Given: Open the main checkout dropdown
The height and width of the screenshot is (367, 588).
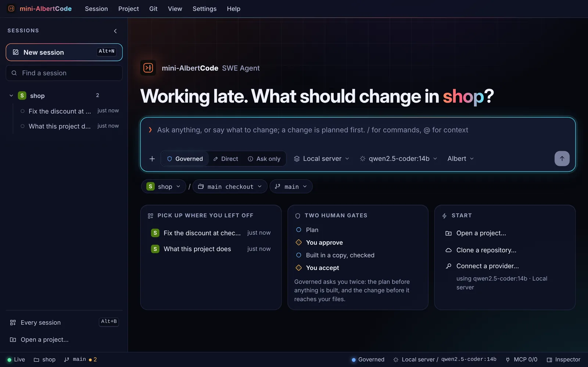Looking at the screenshot, I should pos(230,186).
